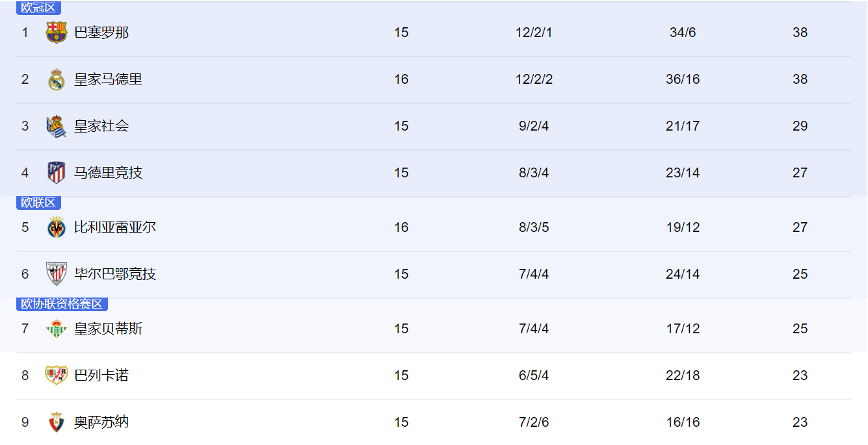868x445 pixels.
Task: Click the Osasuna crest icon
Action: coord(57,422)
